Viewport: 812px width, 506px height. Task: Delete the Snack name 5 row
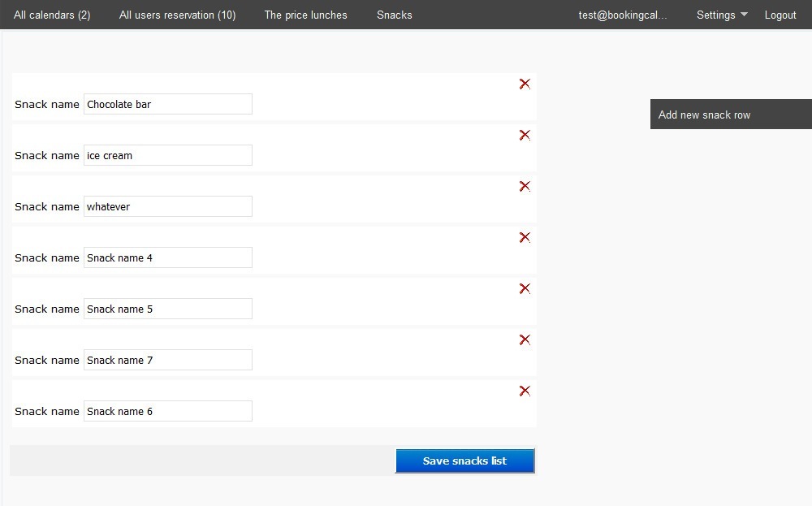click(525, 288)
